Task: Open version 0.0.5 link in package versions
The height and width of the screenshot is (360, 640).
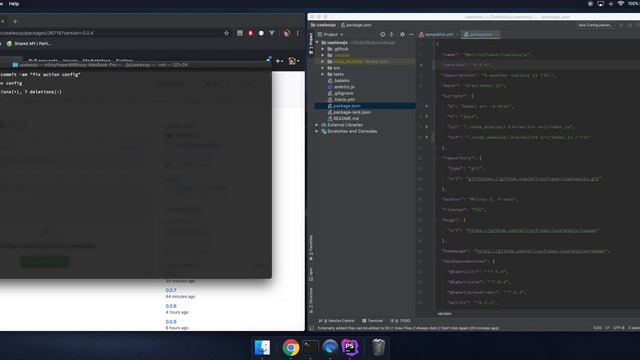Action: coord(171,322)
